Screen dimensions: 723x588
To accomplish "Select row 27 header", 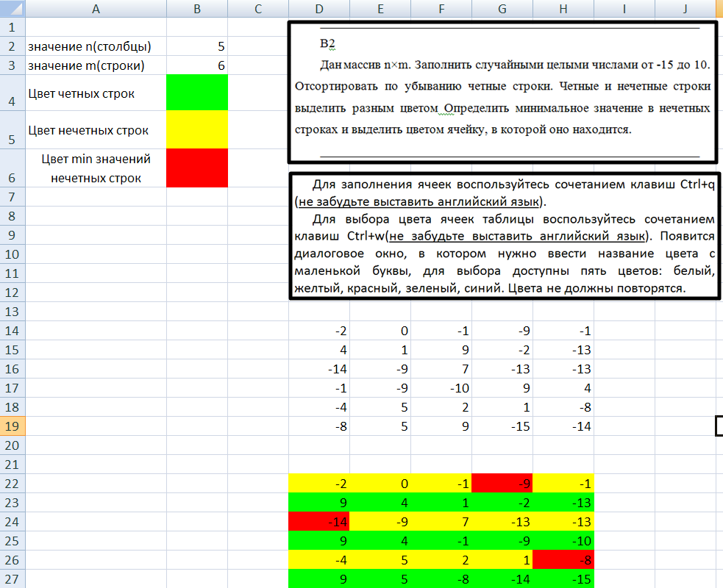I will click(x=13, y=578).
